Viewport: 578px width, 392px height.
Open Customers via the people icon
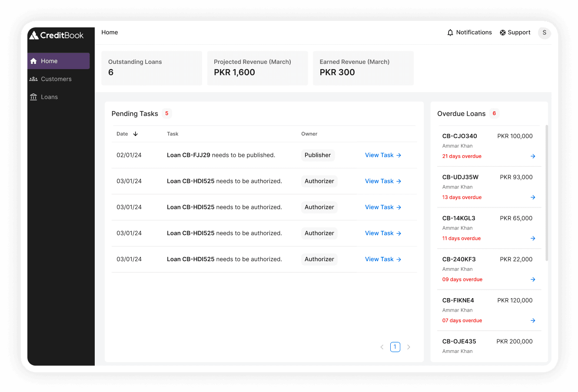(33, 79)
